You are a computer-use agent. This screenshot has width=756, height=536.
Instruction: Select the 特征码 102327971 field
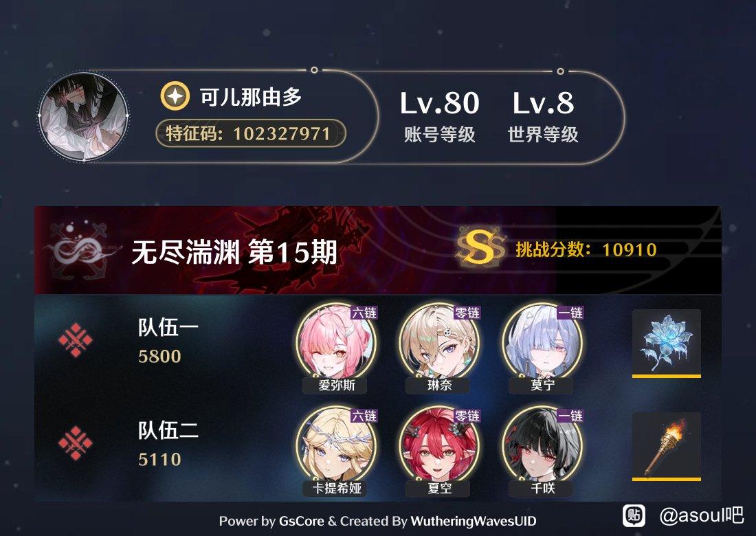tap(251, 133)
